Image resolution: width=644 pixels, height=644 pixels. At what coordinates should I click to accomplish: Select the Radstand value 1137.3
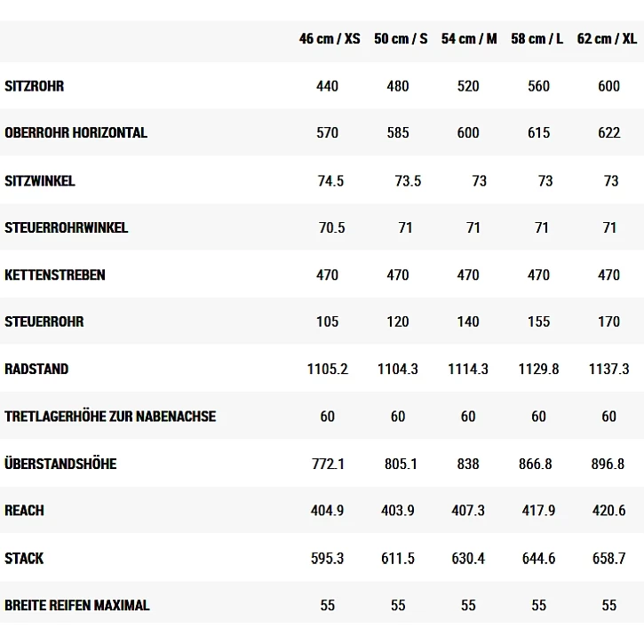point(608,369)
